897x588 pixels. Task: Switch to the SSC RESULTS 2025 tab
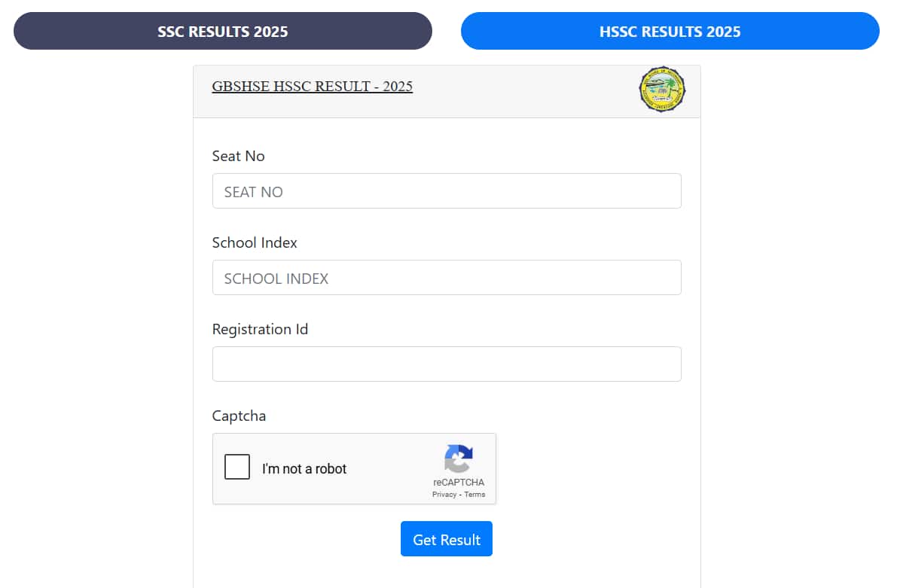[x=222, y=32]
